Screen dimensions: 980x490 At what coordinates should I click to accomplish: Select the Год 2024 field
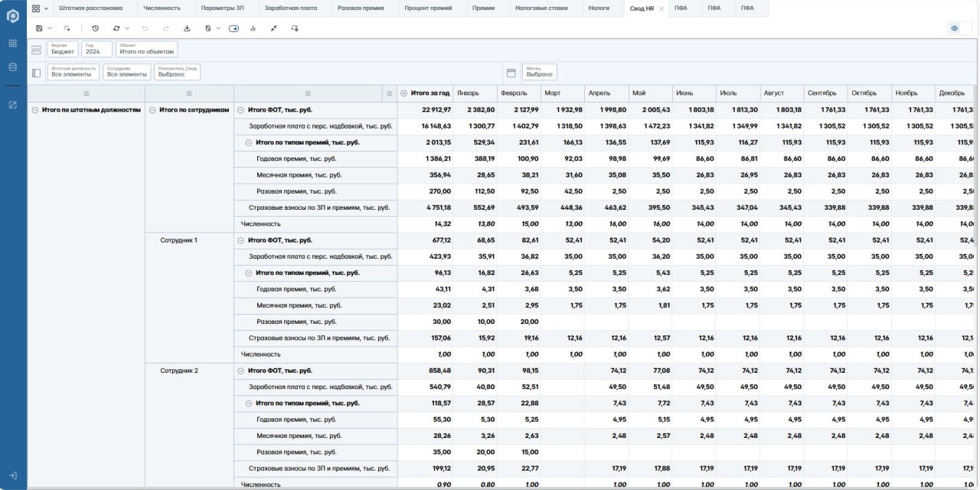point(96,49)
